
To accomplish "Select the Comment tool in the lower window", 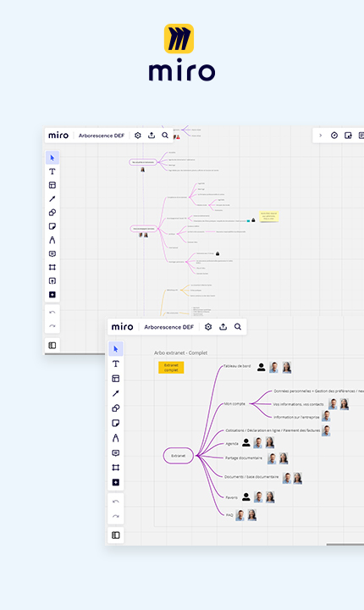I will pos(115,452).
